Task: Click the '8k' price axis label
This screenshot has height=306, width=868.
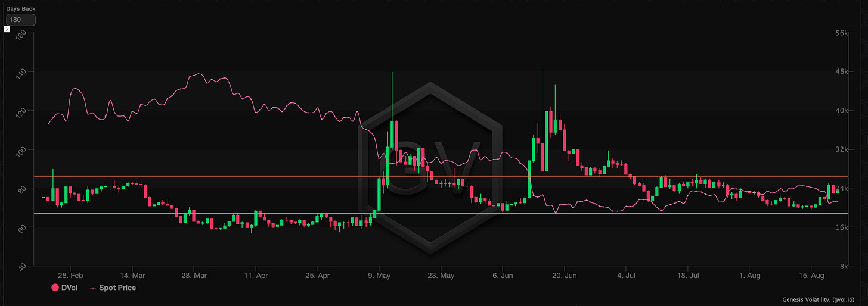Action: coord(844,266)
